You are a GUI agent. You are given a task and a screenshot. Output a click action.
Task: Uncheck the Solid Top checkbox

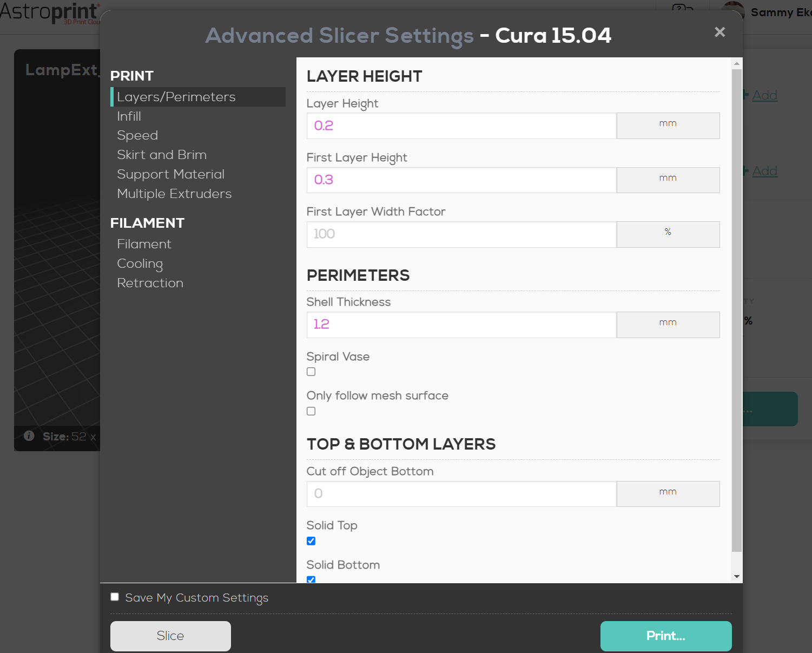click(311, 541)
